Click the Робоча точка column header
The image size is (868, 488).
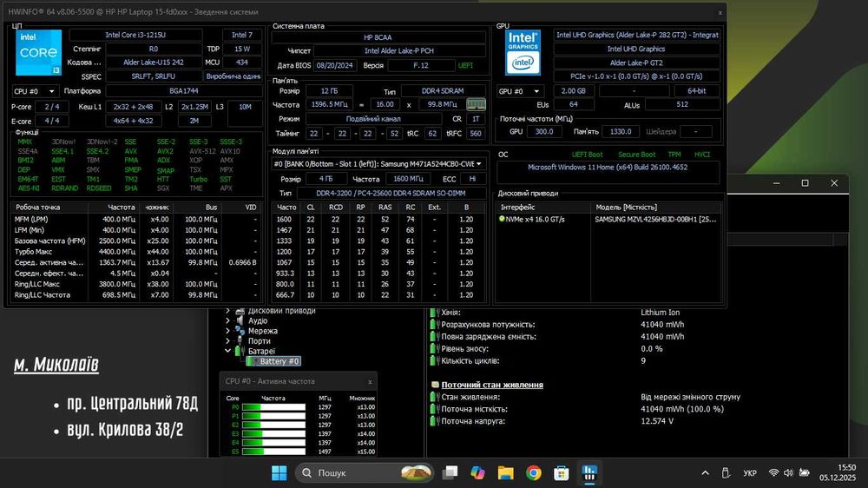click(x=49, y=208)
